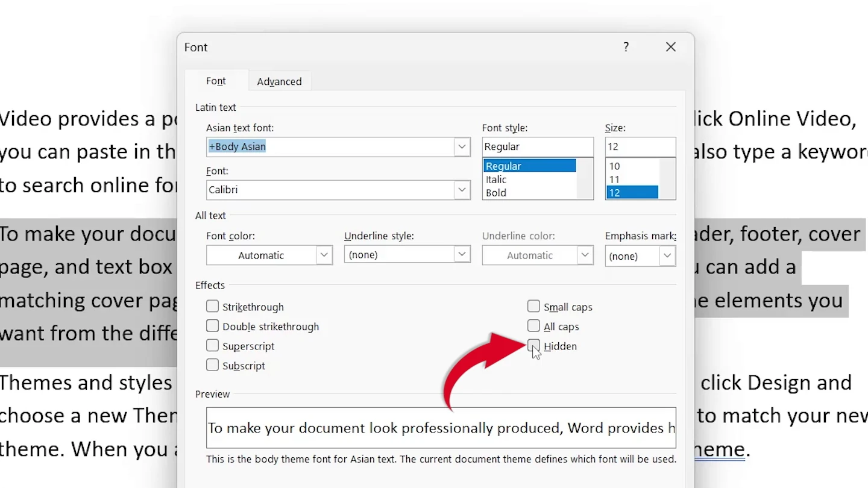Select size 12 in Size list
This screenshot has width=868, height=488.
click(x=632, y=193)
